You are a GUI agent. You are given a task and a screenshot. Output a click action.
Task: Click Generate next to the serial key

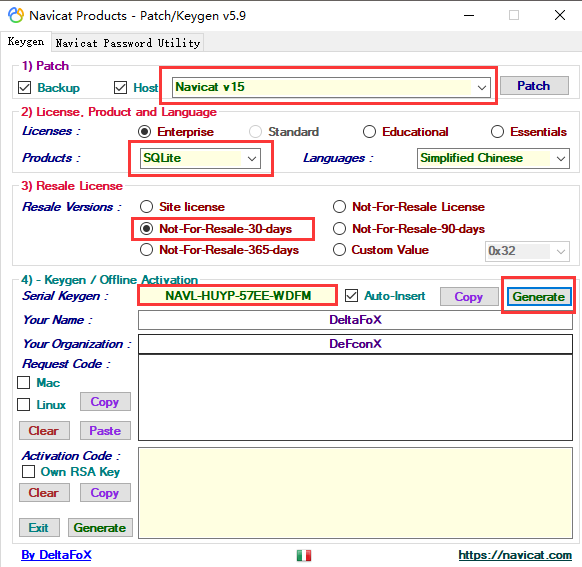click(x=539, y=296)
